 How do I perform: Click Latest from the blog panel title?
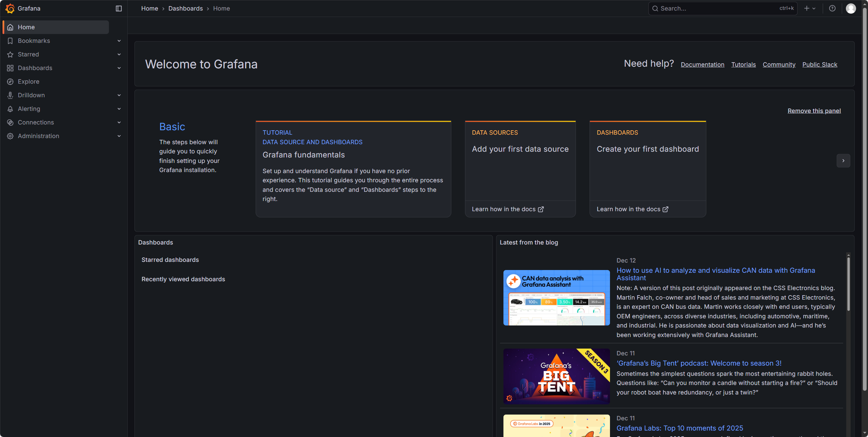point(529,243)
